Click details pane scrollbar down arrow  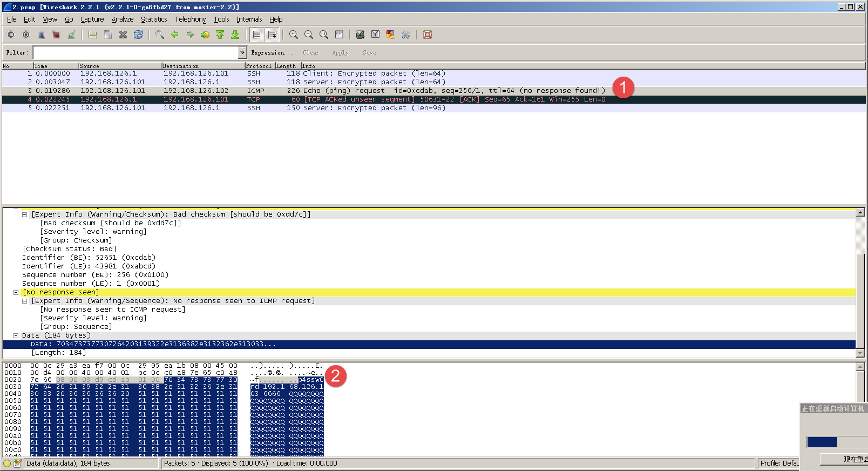[x=860, y=353]
